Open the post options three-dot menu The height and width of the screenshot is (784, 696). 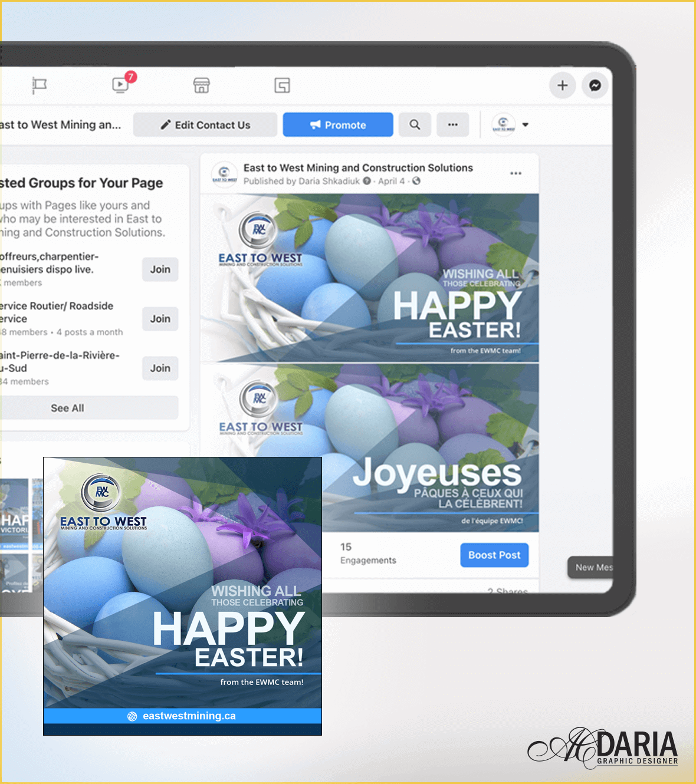coord(516,173)
